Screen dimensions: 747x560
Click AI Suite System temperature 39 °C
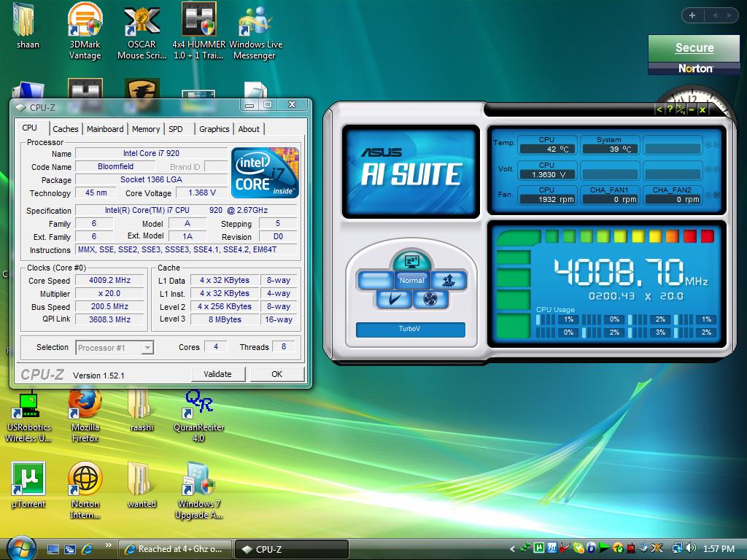[610, 149]
